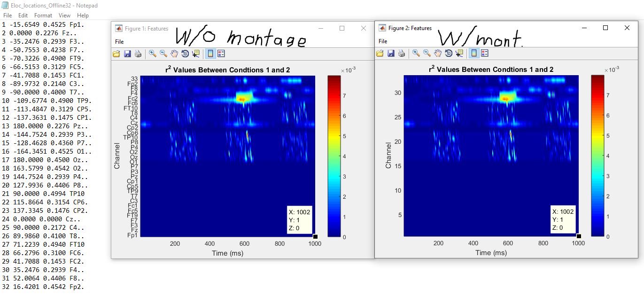This screenshot has height=296, width=644.
Task: Open file icon in Figure 2 toolbar
Action: [380, 54]
